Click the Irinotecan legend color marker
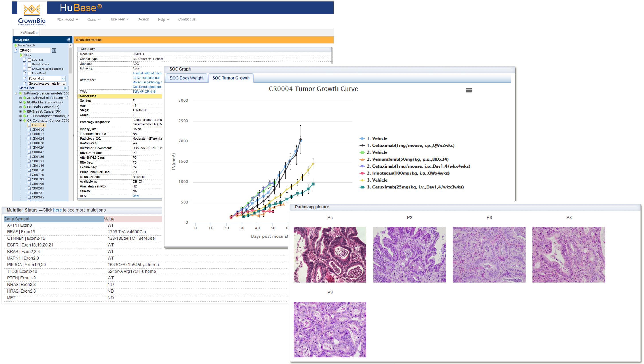The width and height of the screenshot is (644, 364). 362,173
